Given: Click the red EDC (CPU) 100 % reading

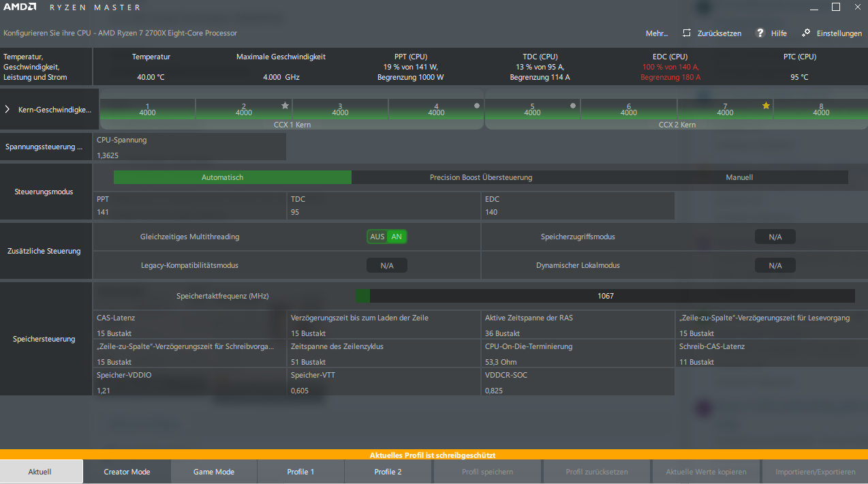Looking at the screenshot, I should coord(670,67).
